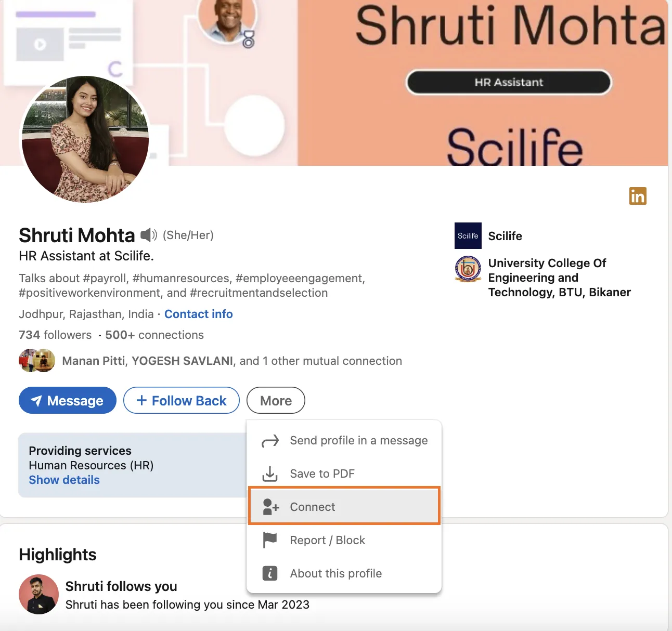Click the Follow Back button
This screenshot has height=631, width=672.
(182, 400)
